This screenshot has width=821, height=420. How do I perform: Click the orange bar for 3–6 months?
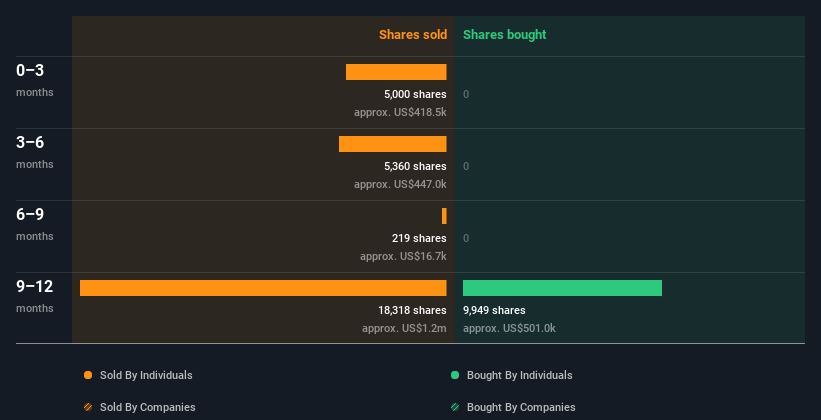(x=393, y=144)
